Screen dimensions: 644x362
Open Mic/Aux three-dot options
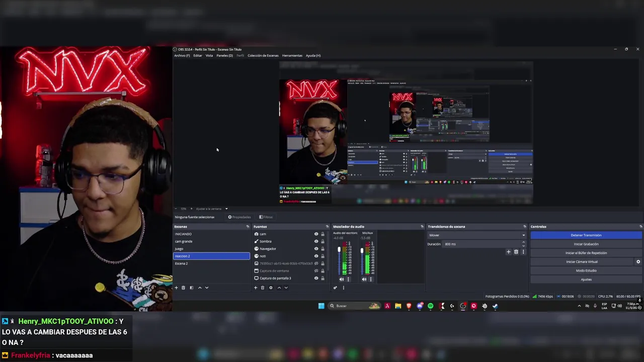(371, 279)
